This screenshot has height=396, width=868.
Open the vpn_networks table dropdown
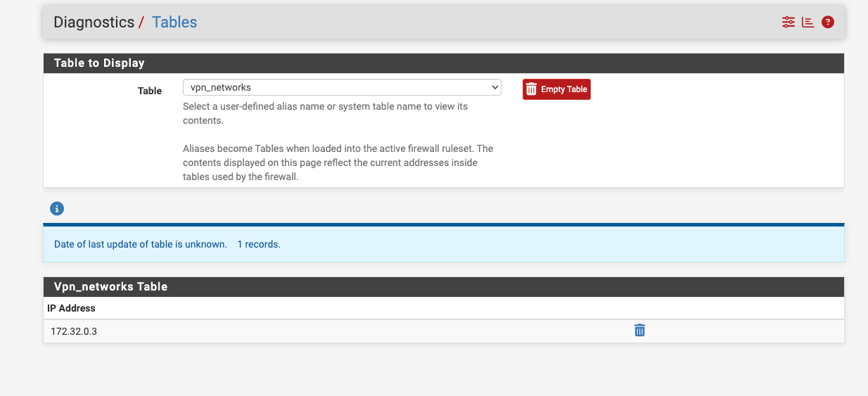[x=341, y=87]
